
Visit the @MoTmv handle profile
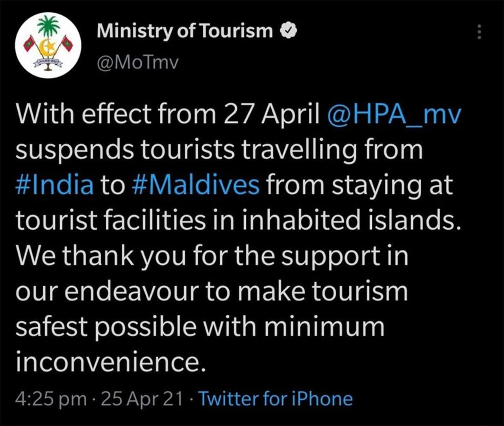(x=138, y=62)
